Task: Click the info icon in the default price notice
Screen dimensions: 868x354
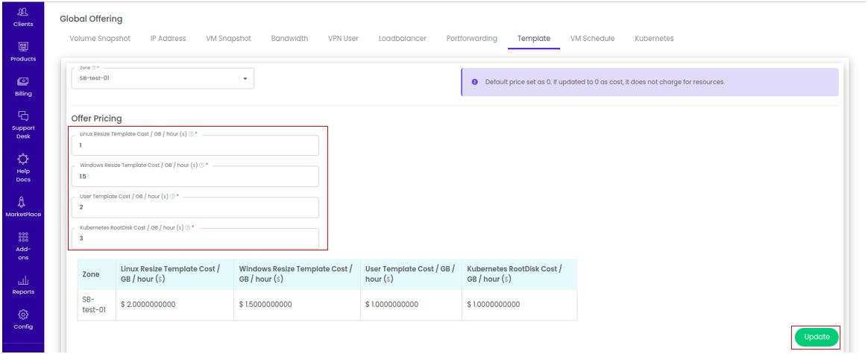Action: pos(475,82)
